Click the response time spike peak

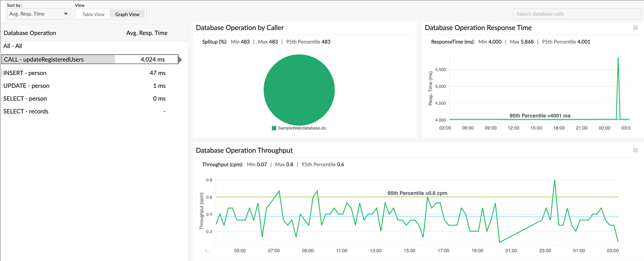618,58
